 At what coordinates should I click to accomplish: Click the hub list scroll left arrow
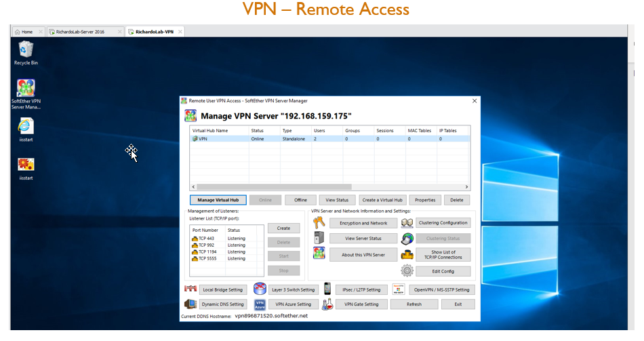pyautogui.click(x=193, y=186)
